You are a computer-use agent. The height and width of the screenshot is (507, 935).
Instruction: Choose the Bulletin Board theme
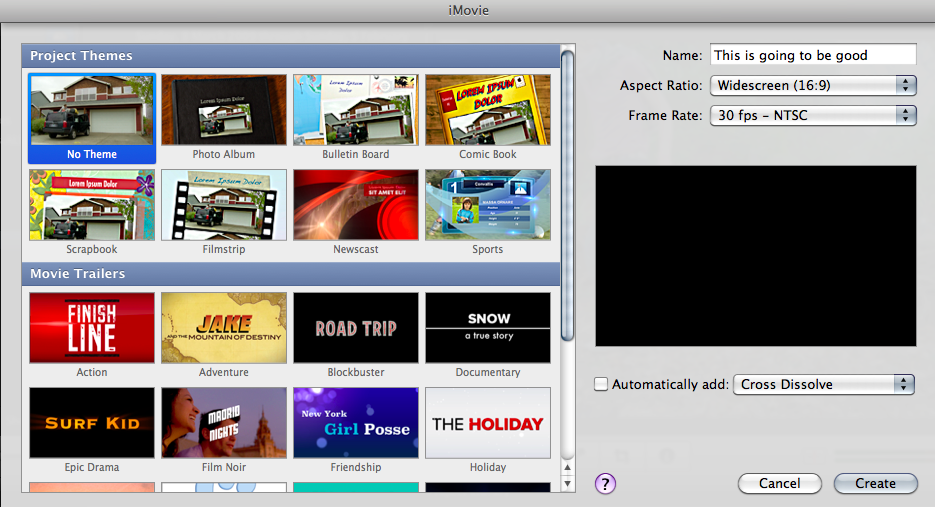(x=356, y=110)
